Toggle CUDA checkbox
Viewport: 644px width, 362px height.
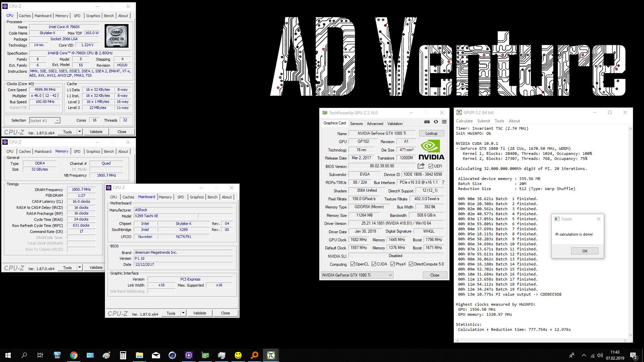pyautogui.click(x=374, y=264)
